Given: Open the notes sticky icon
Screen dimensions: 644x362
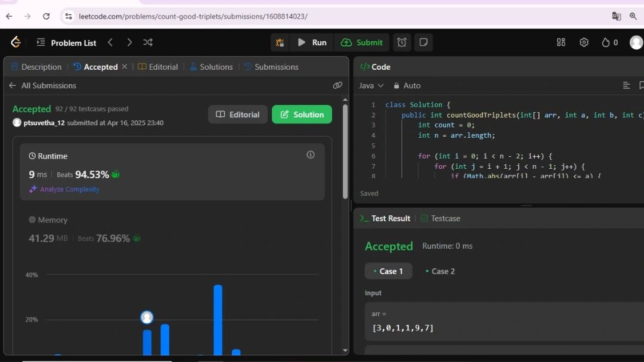Looking at the screenshot, I should (x=423, y=42).
